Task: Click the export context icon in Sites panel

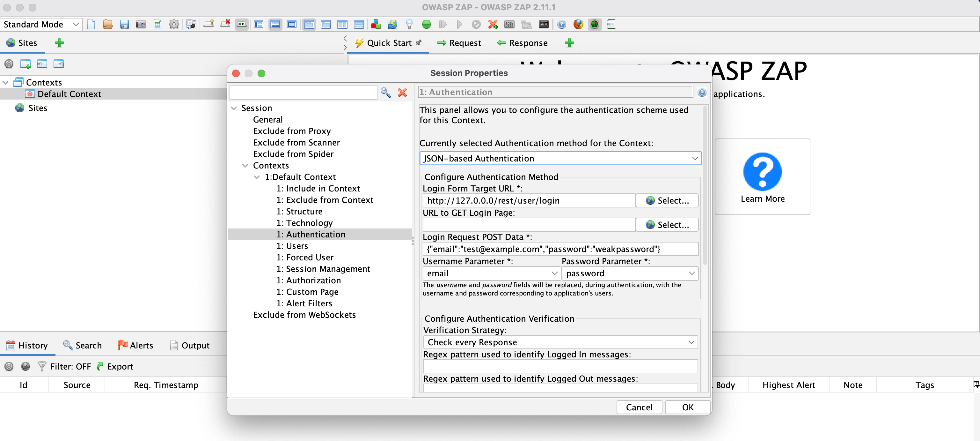Action: point(59,64)
